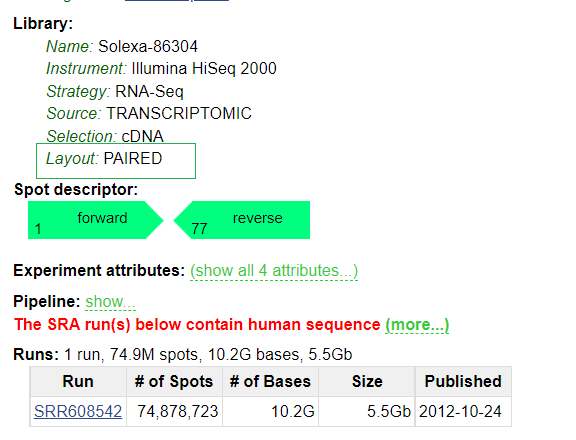
Task: Open run SRR608542
Action: pyautogui.click(x=78, y=411)
